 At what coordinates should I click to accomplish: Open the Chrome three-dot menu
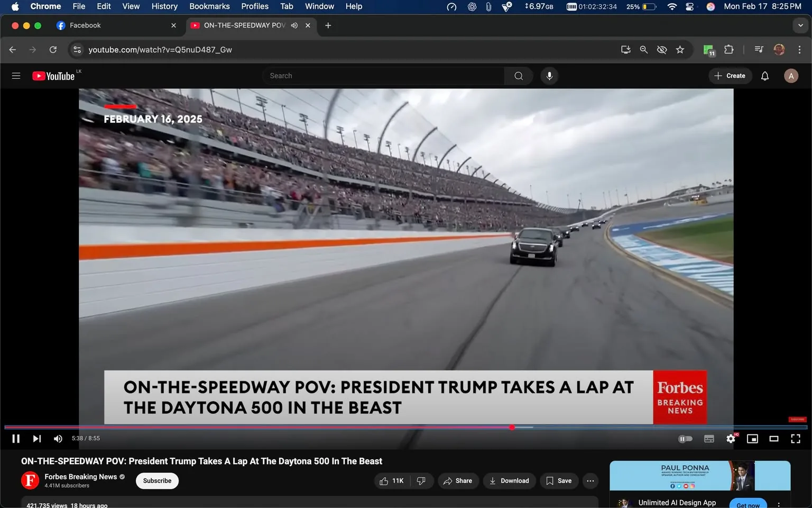pos(800,49)
